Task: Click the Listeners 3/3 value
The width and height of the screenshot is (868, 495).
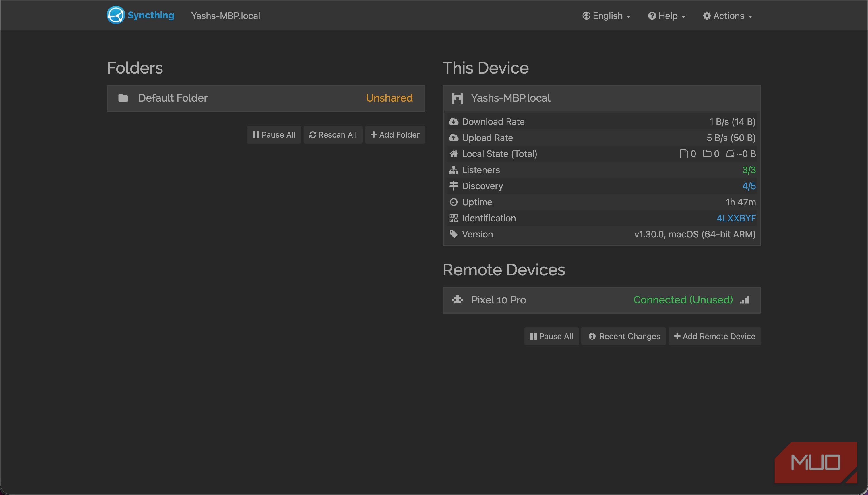Action: tap(749, 170)
